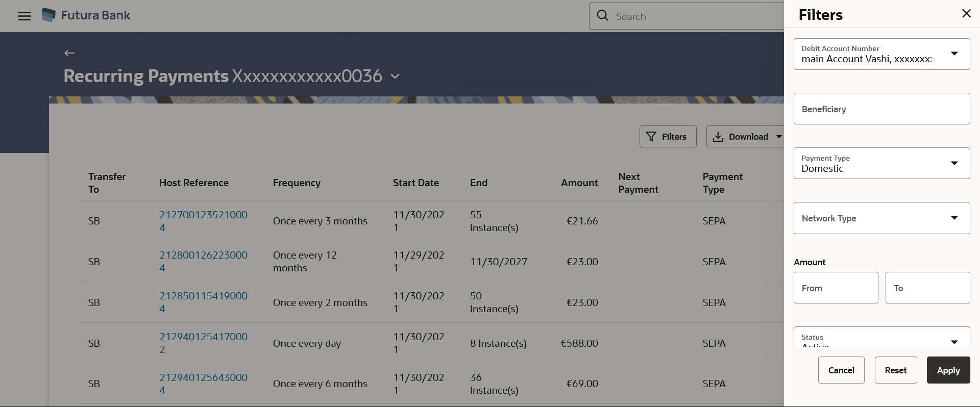This screenshot has height=407, width=980.
Task: Cancel the filter dialog
Action: (x=841, y=370)
